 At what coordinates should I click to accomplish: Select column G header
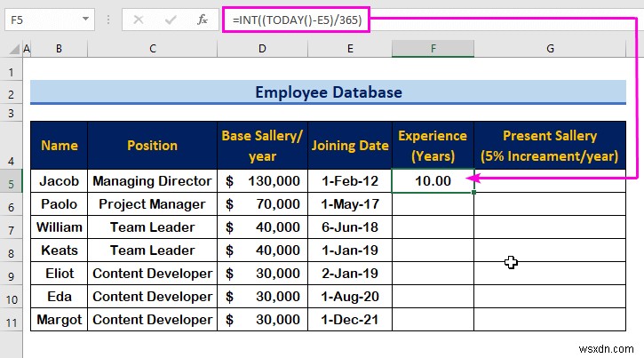point(550,49)
